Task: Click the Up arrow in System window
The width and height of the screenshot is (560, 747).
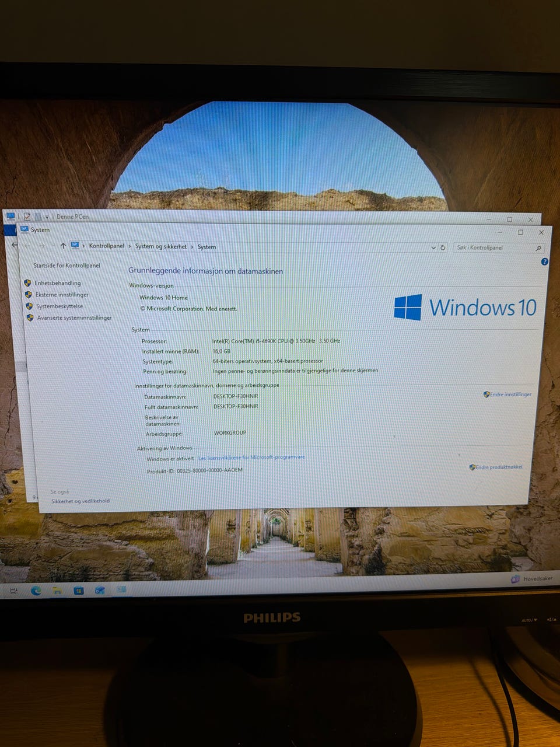Action: click(x=63, y=246)
